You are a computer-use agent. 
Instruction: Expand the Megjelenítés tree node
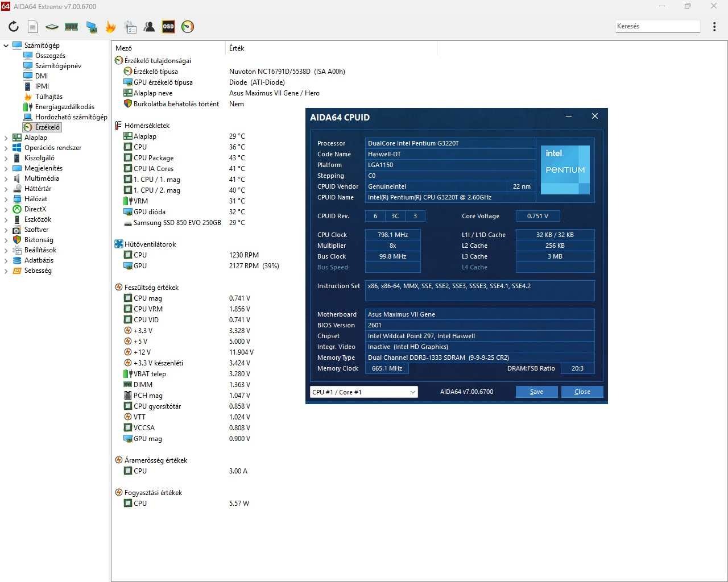pyautogui.click(x=6, y=168)
